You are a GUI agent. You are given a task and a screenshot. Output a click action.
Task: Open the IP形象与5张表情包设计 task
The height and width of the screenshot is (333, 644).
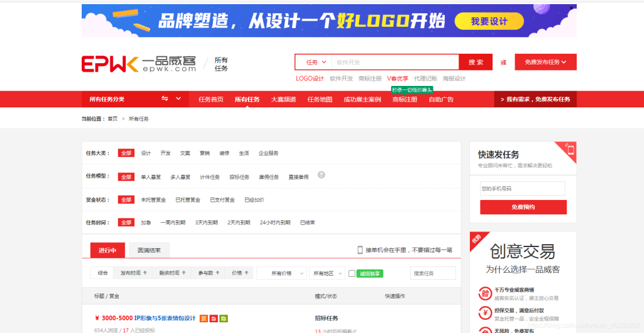tap(165, 318)
